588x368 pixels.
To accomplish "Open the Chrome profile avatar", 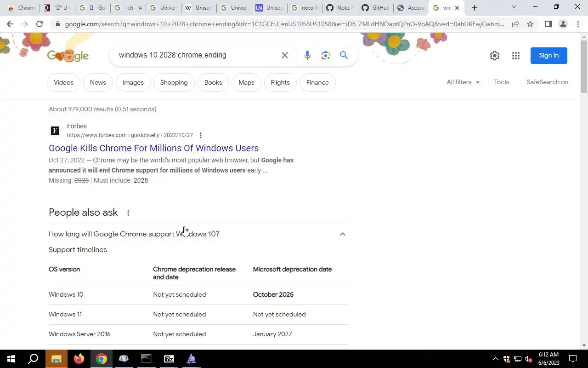I will pos(563,24).
